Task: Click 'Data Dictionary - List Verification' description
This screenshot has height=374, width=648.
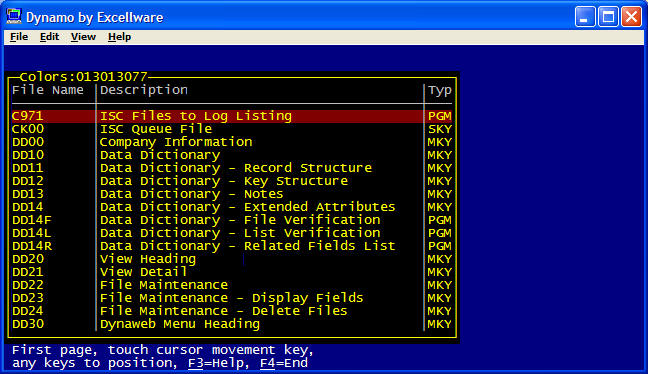Action: pyautogui.click(x=240, y=233)
